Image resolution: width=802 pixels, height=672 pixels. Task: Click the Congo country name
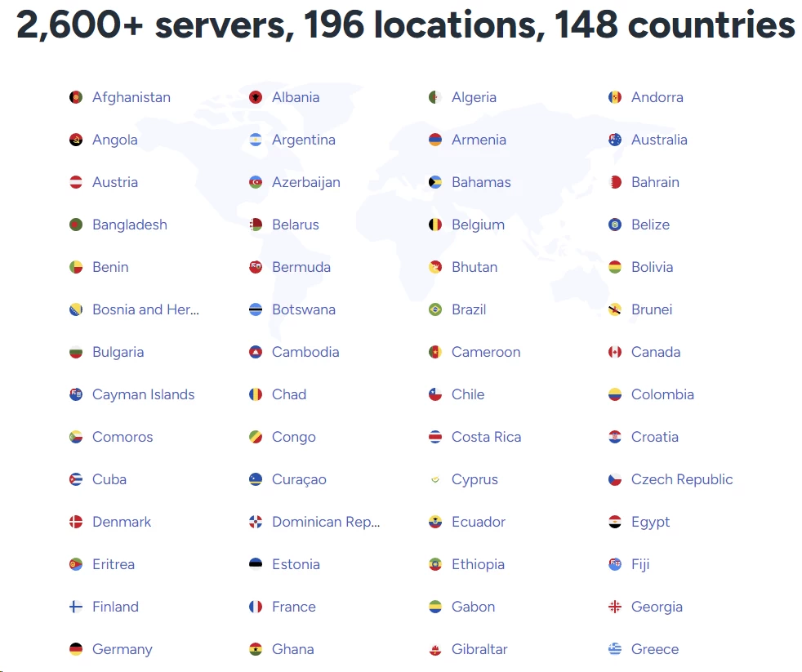pyautogui.click(x=293, y=437)
